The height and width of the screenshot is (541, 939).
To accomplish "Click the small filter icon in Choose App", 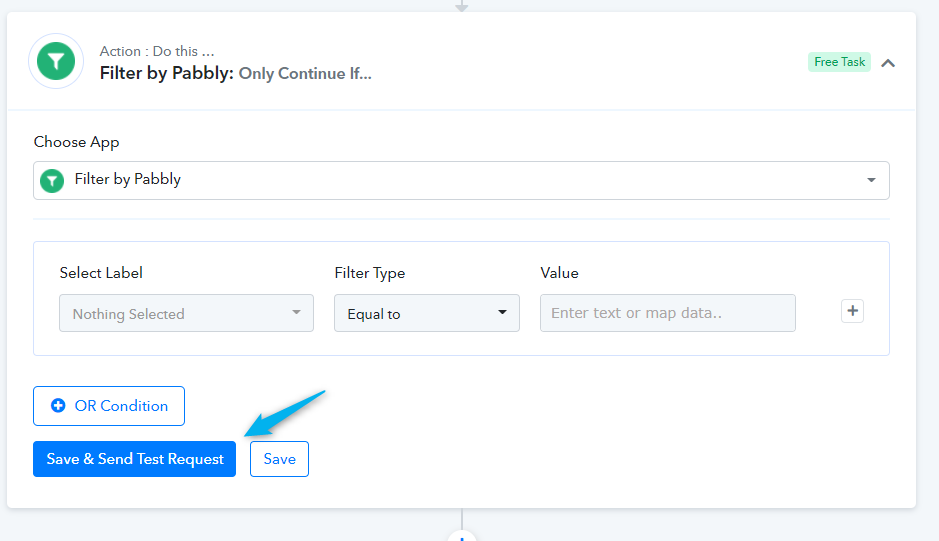I will click(52, 180).
